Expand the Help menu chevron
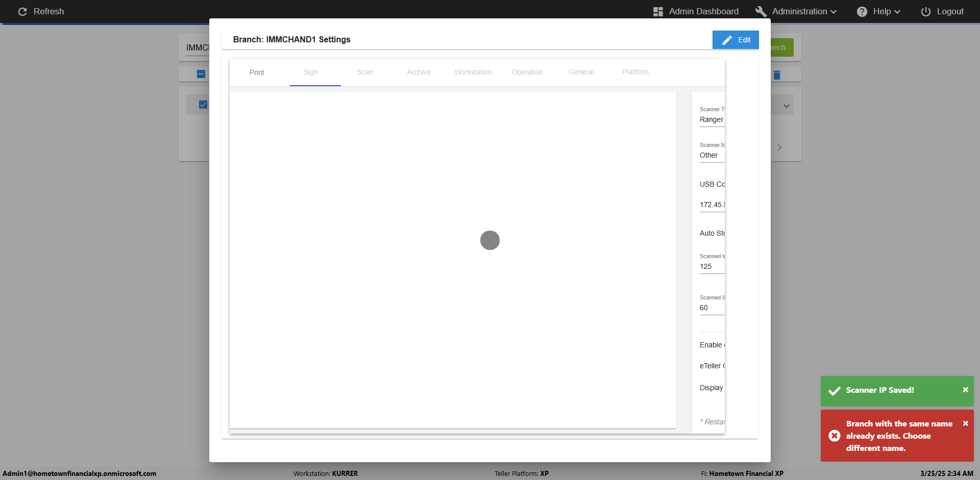This screenshot has width=980, height=480. coord(897,12)
